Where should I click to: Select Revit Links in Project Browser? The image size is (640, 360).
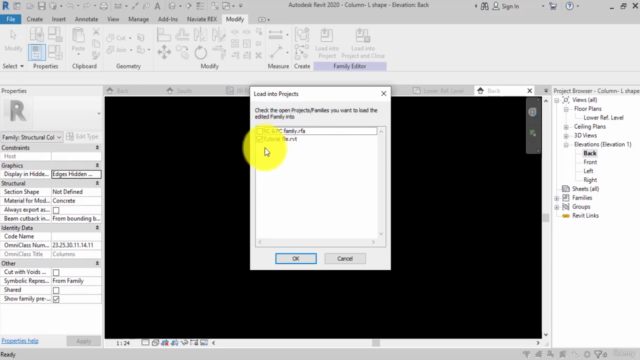tap(585, 216)
